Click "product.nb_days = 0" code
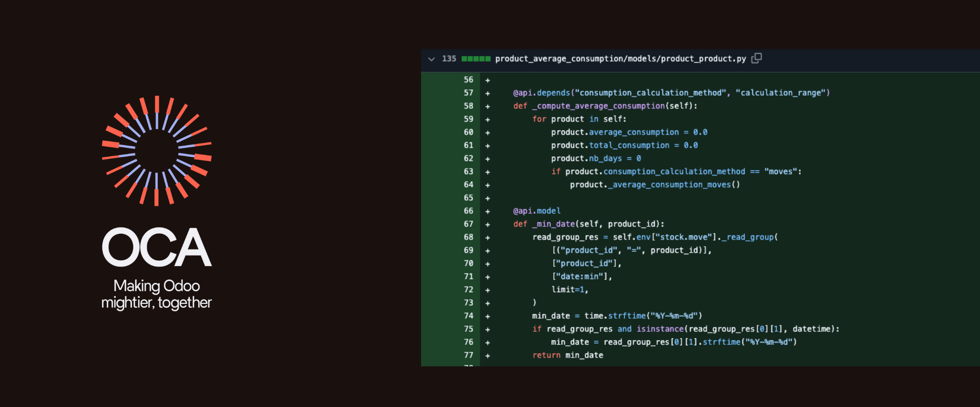This screenshot has width=980, height=407. click(x=596, y=158)
